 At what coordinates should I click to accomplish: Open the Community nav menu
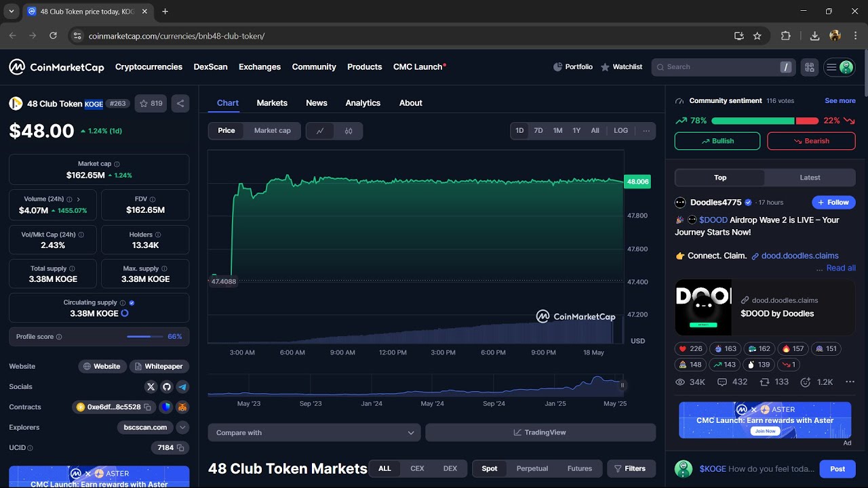[x=314, y=67]
